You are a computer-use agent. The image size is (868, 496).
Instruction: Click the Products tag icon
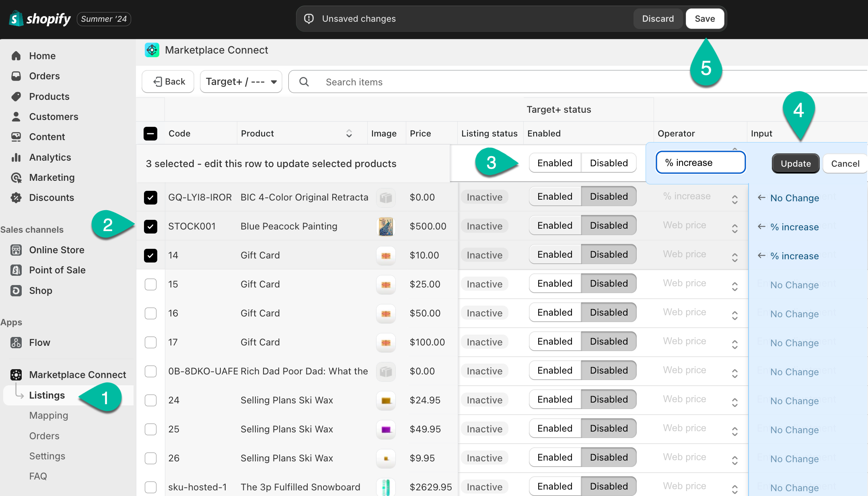click(x=16, y=97)
